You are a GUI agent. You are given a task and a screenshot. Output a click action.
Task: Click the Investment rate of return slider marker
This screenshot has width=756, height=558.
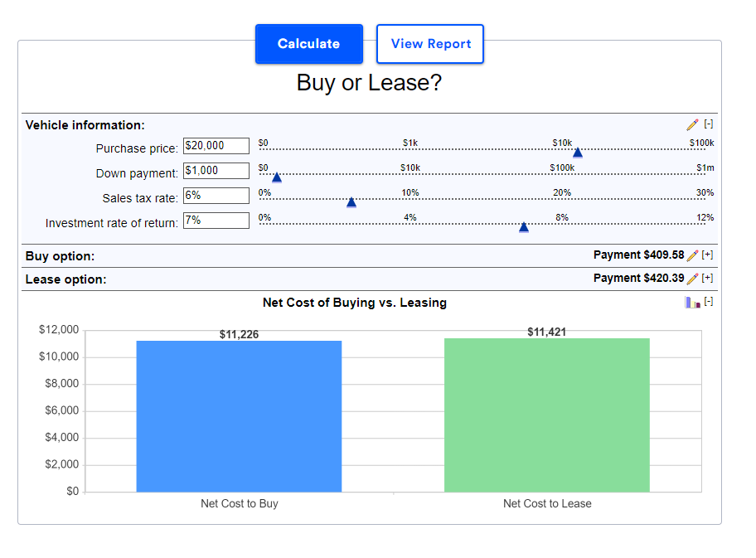(x=523, y=227)
